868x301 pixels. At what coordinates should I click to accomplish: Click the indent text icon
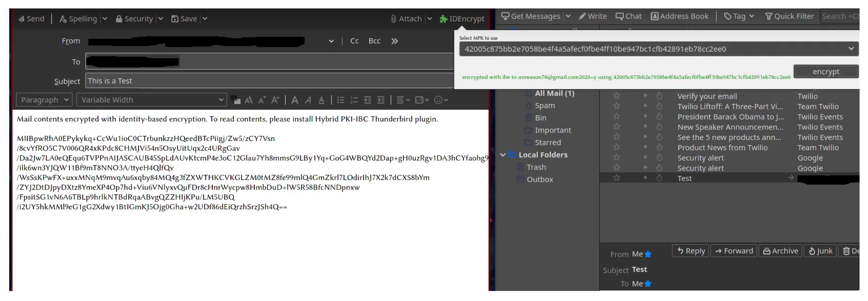pos(381,100)
